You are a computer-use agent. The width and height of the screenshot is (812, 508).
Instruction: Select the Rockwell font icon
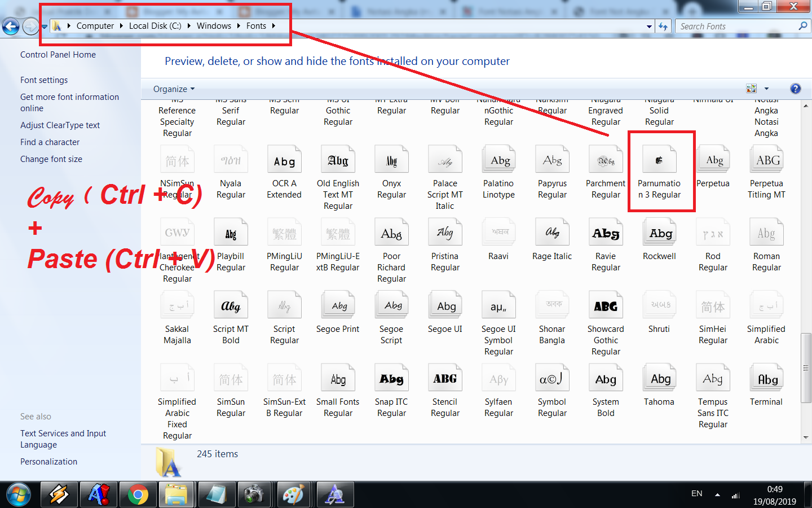659,233
